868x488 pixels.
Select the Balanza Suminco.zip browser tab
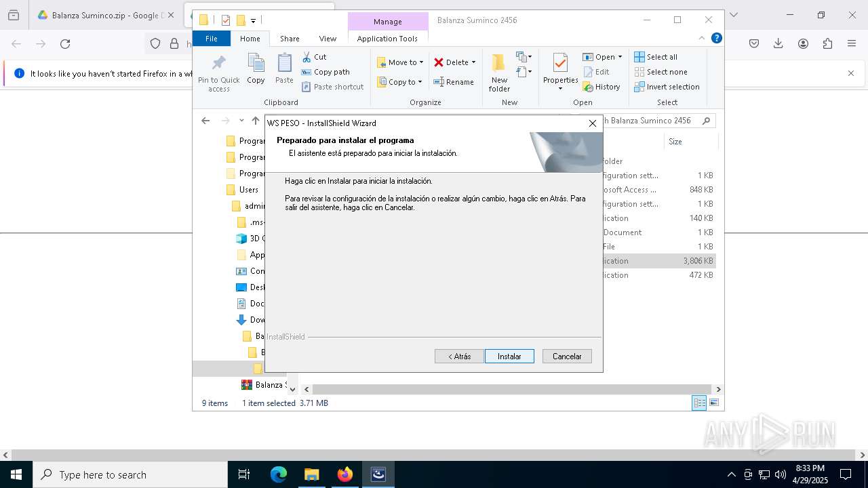point(106,15)
